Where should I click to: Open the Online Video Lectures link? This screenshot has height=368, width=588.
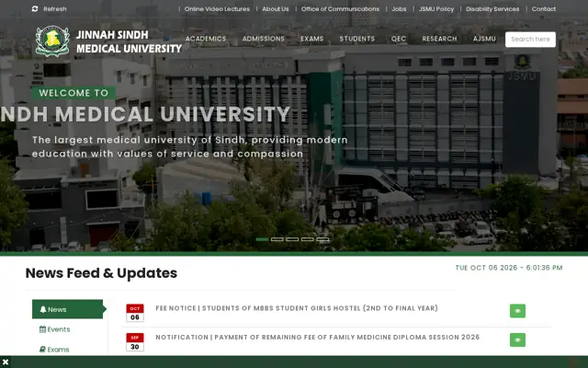217,8
